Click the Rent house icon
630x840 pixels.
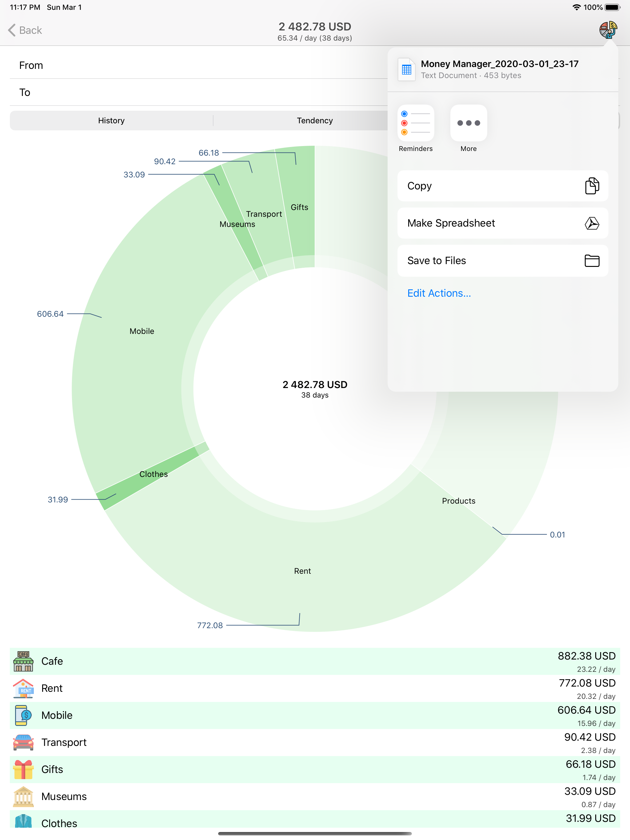tap(23, 688)
